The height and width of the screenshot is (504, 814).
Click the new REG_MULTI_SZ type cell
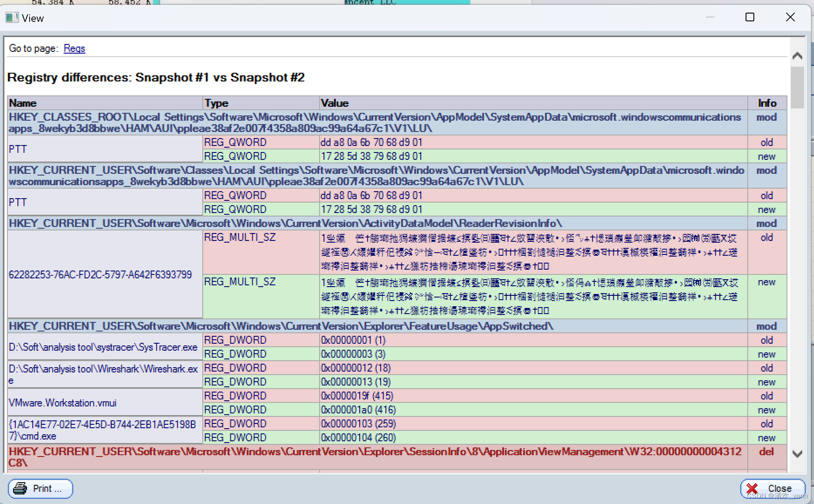click(261, 297)
